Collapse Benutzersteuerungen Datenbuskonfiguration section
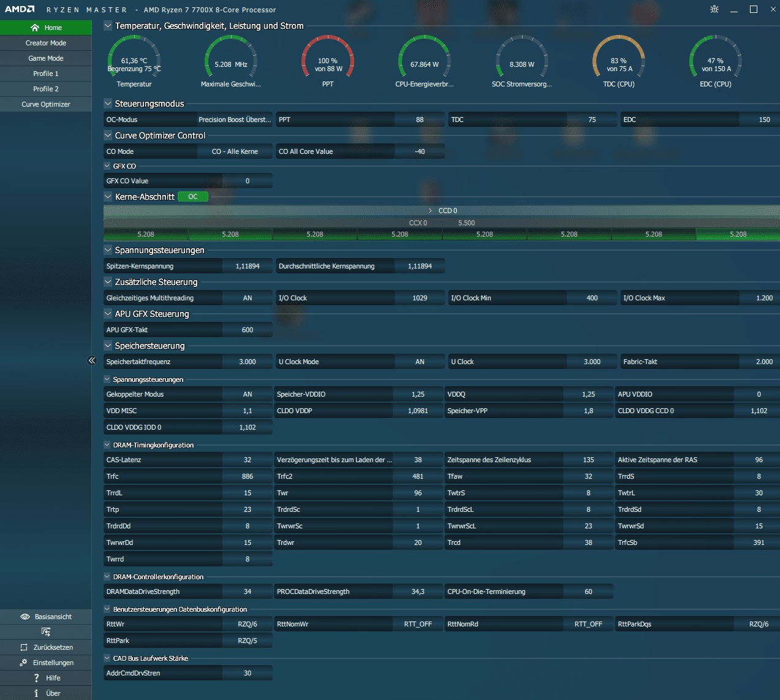Viewport: 780px width, 700px height. point(107,609)
